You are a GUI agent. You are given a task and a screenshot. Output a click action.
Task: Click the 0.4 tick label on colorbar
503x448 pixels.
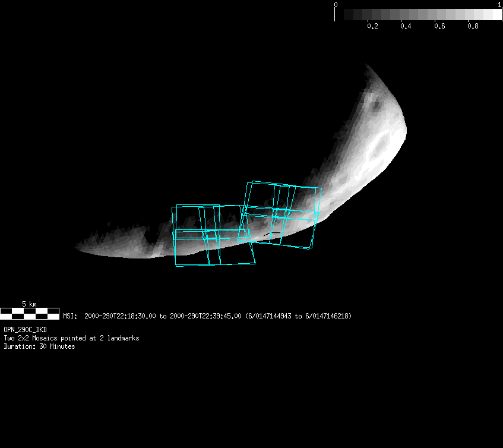pyautogui.click(x=406, y=26)
